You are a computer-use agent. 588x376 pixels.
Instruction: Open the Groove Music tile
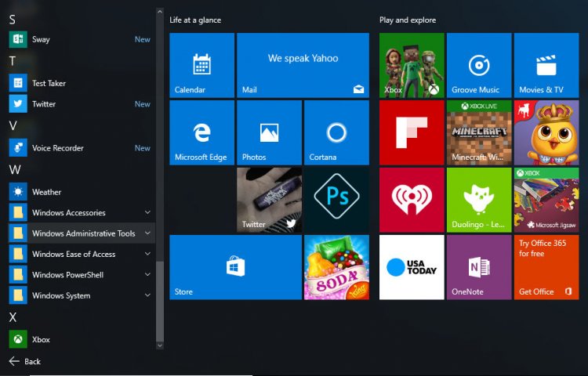pos(479,65)
